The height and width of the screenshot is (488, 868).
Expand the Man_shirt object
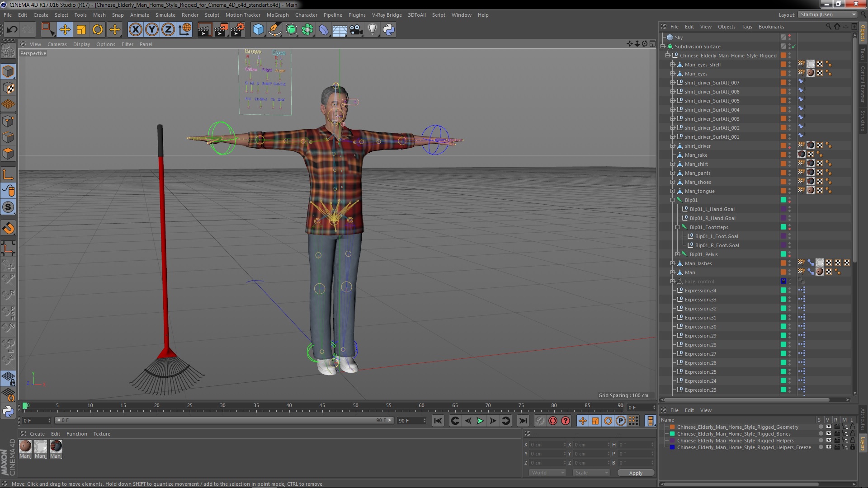(x=672, y=164)
